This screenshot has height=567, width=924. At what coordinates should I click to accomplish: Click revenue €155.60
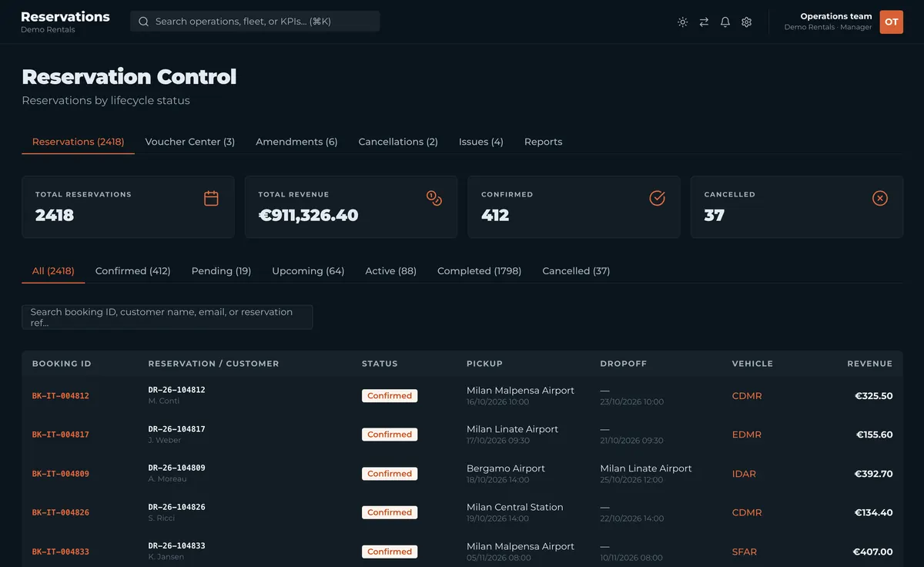(x=874, y=434)
